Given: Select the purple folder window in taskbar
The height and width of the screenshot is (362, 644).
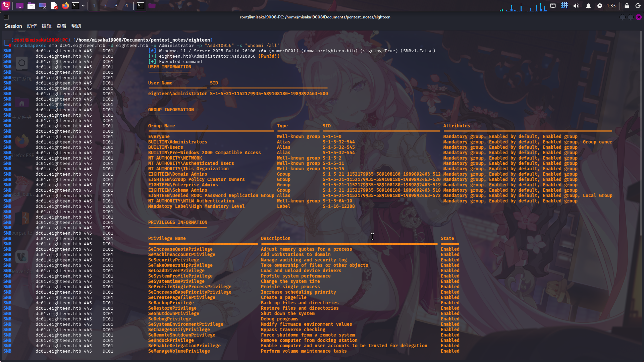Looking at the screenshot, I should point(152,6).
